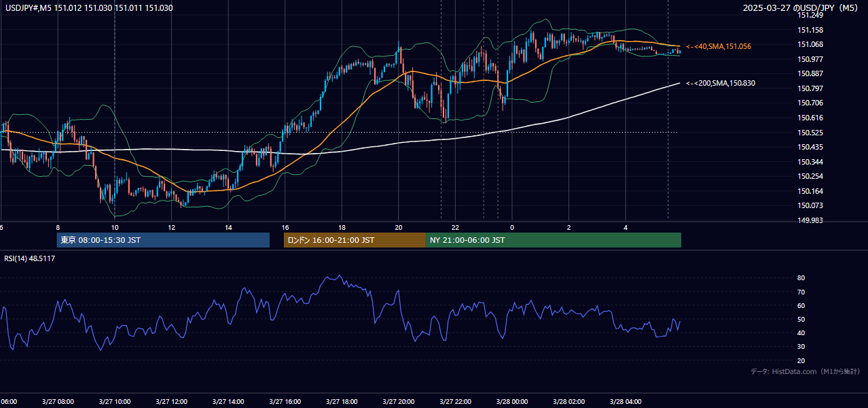This screenshot has height=408, width=868.
Task: Click the hour 22 label under the chart
Action: pyautogui.click(x=455, y=228)
